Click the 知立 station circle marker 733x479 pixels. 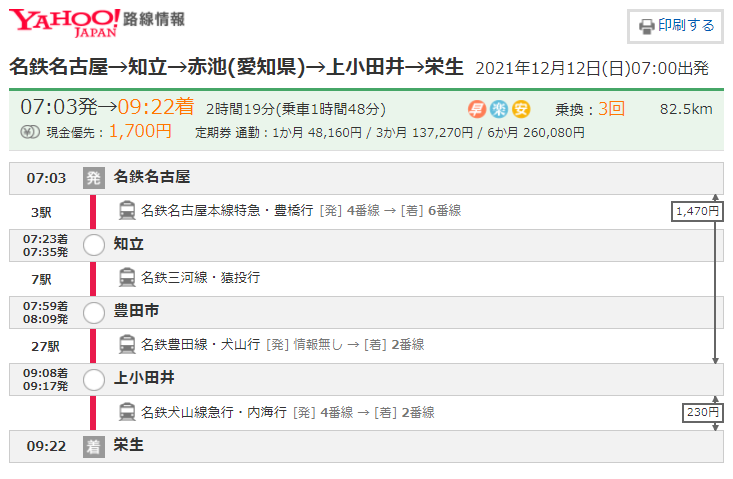point(94,245)
